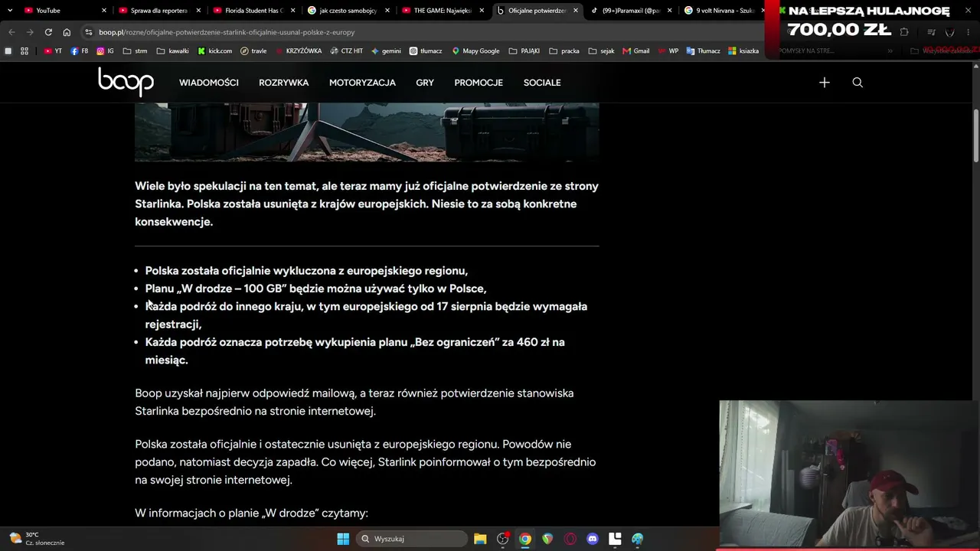
Task: Open the browser home page icon
Action: click(67, 32)
